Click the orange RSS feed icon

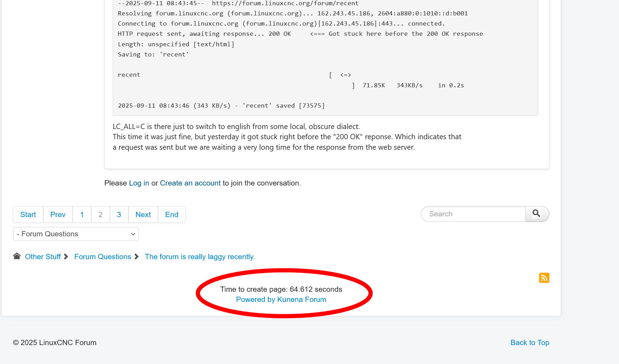[544, 278]
